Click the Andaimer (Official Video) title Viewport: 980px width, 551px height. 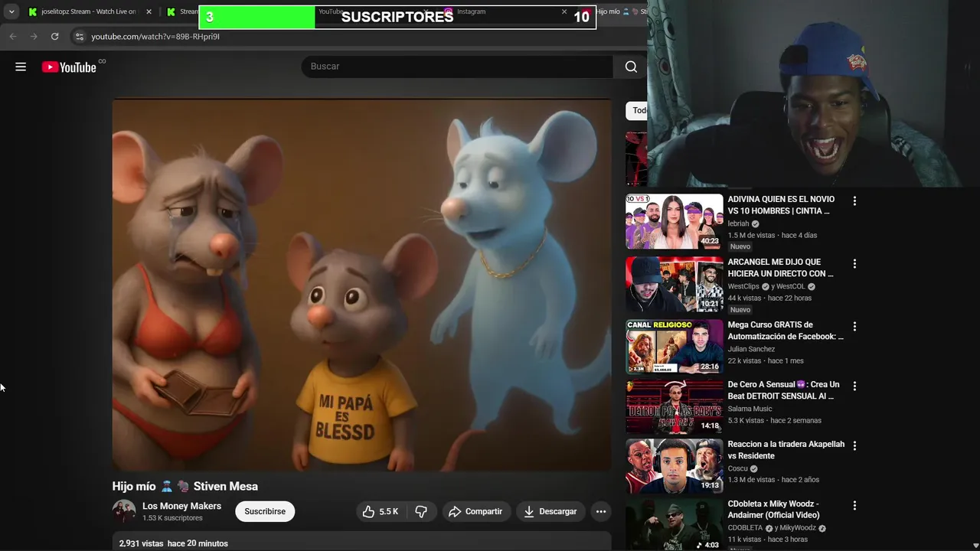click(x=773, y=510)
